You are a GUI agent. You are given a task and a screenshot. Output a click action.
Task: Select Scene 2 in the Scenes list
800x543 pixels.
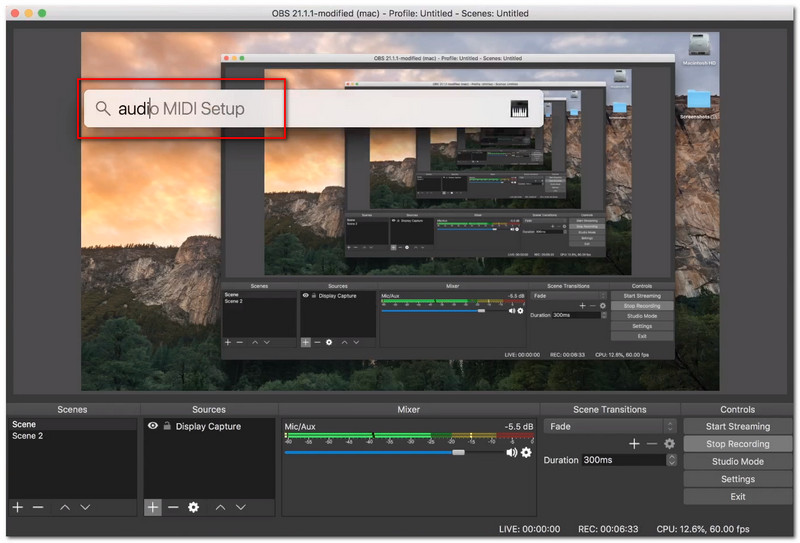pos(27,437)
